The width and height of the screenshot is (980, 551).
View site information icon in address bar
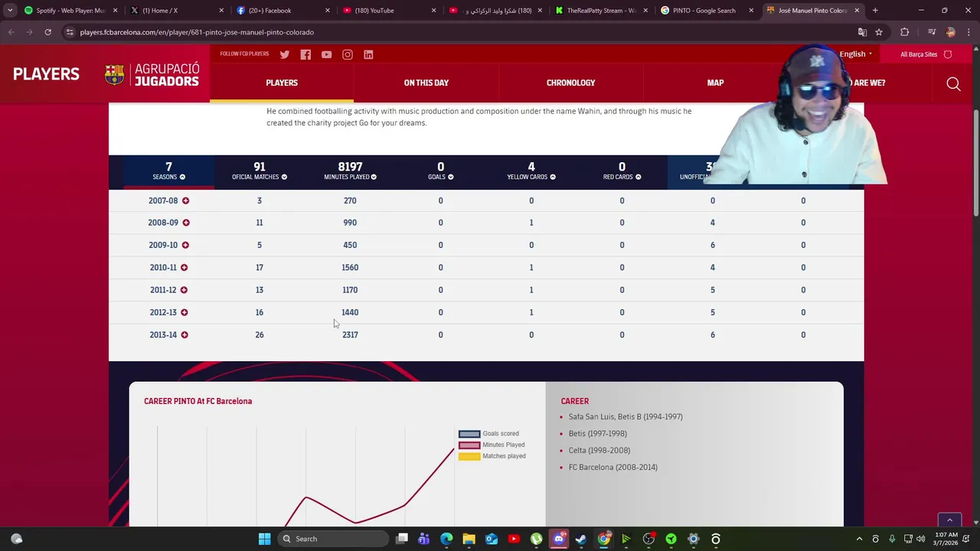tap(70, 32)
